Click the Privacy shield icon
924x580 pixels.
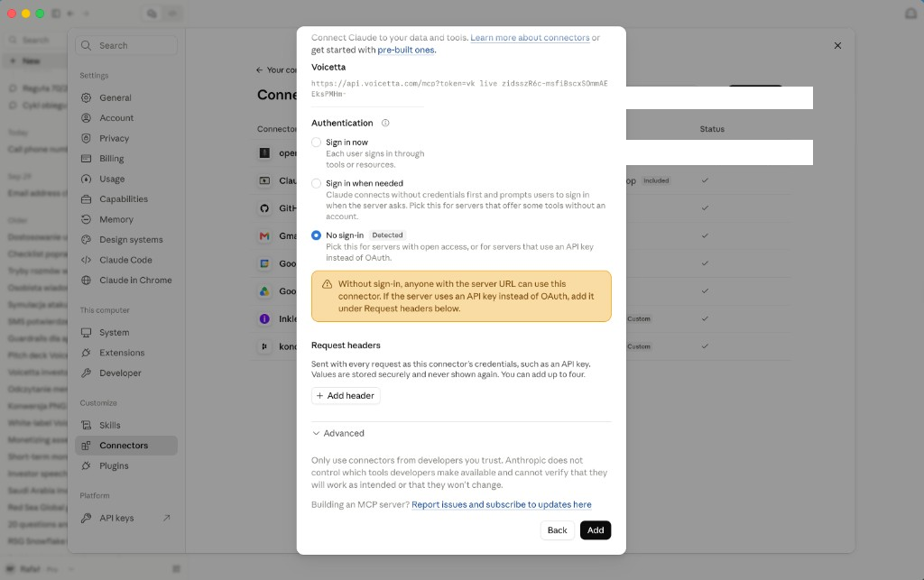[x=86, y=138]
